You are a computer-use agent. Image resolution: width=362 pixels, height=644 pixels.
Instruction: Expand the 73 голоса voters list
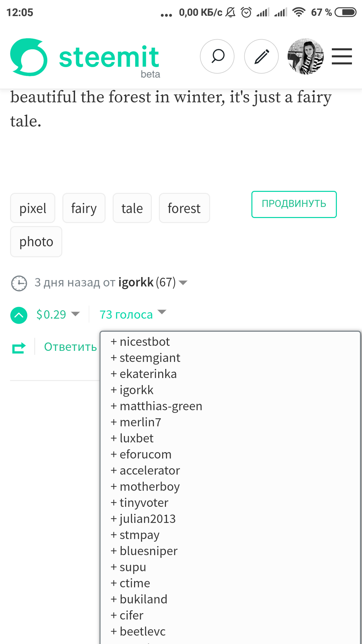pos(132,314)
